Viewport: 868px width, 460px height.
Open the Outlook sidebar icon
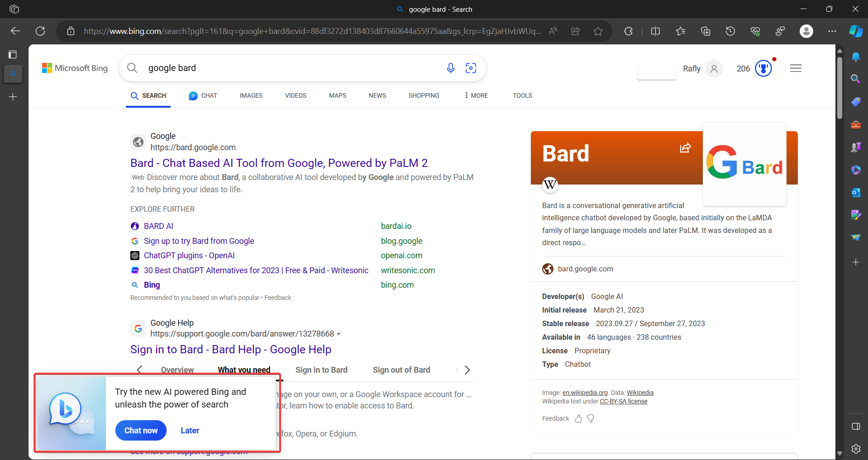tap(856, 192)
